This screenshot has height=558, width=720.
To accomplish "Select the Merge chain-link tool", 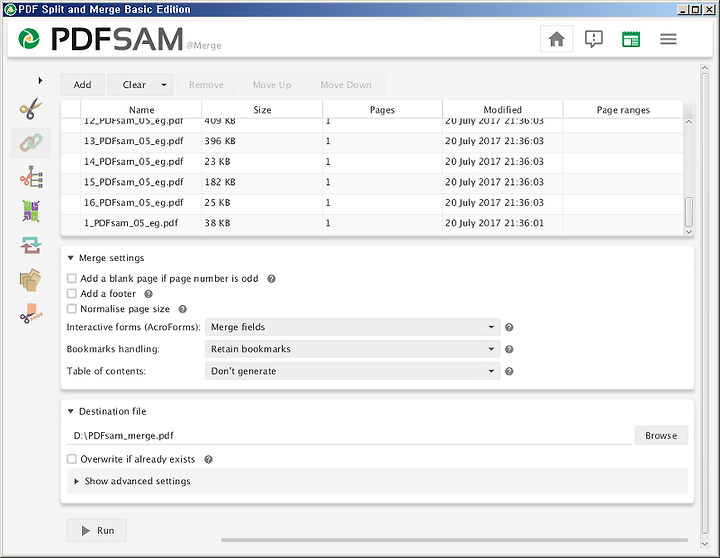I will point(31,143).
